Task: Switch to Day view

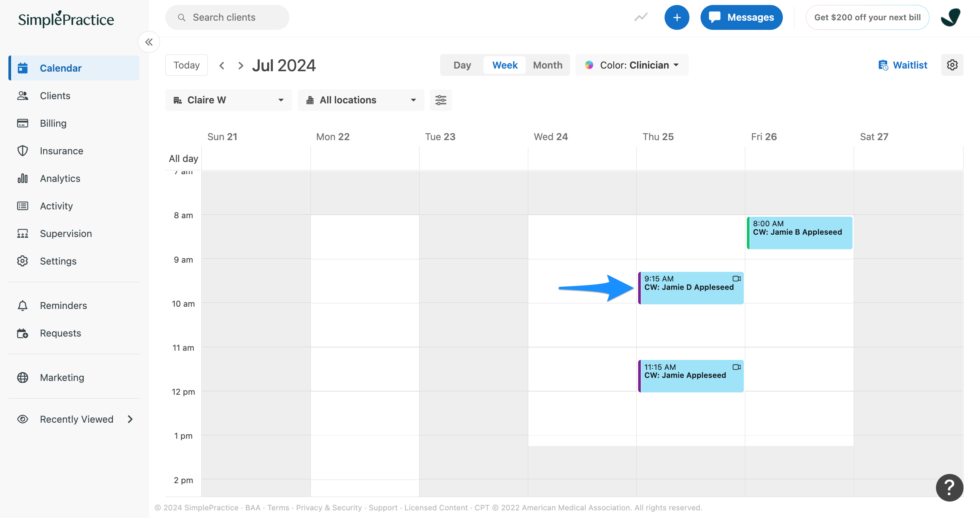Action: pos(462,65)
